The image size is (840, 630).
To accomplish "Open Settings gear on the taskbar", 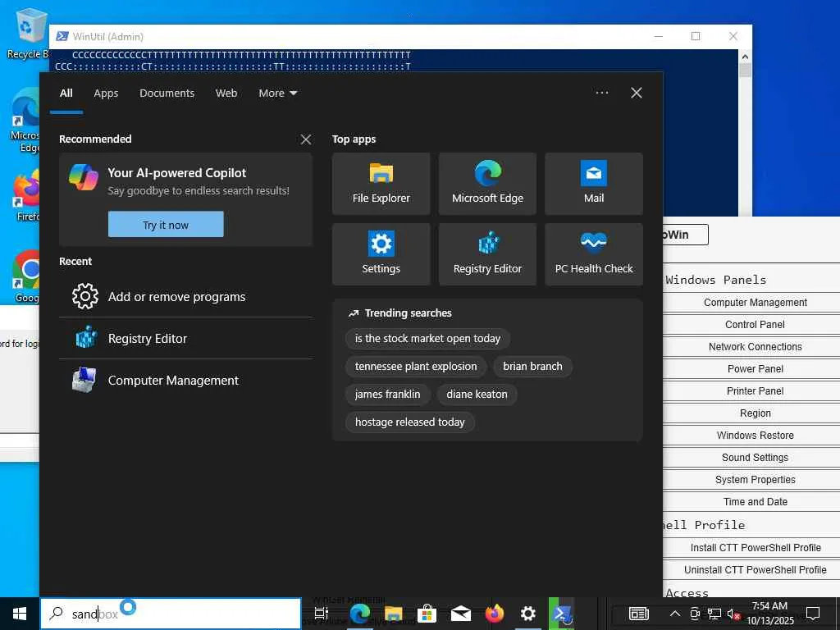I will pos(528,614).
